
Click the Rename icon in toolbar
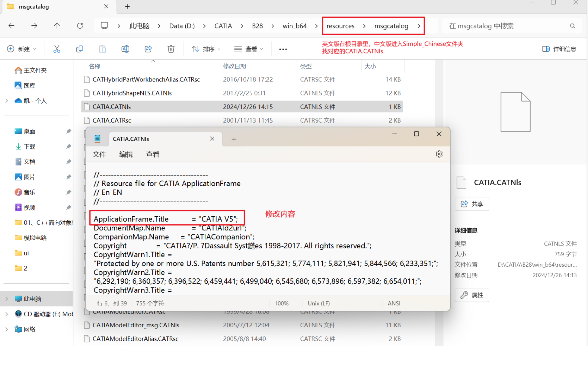[x=125, y=49]
